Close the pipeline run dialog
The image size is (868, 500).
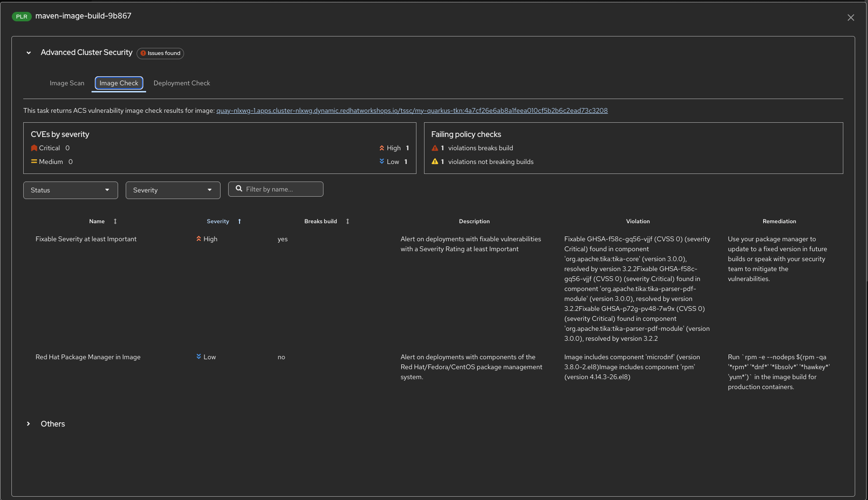click(x=850, y=18)
